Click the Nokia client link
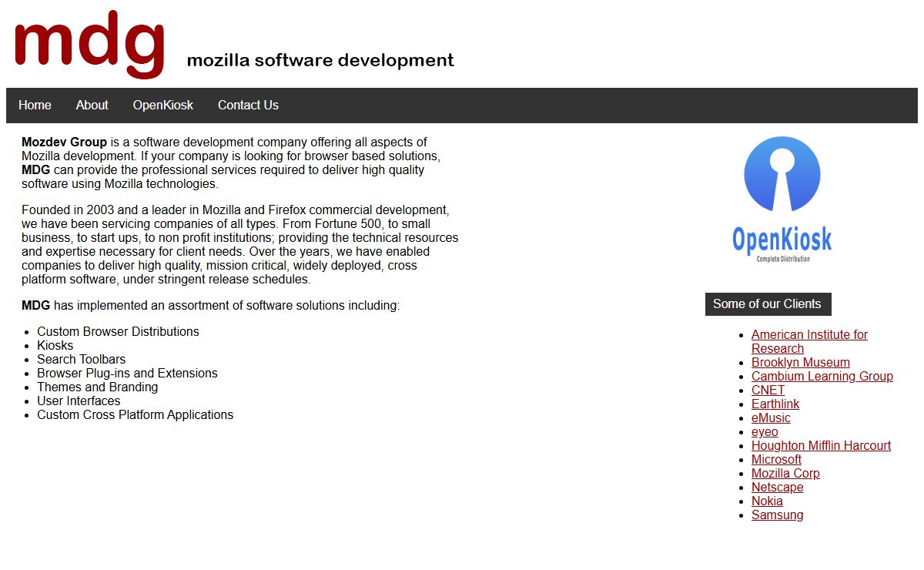The height and width of the screenshot is (570, 924). click(x=767, y=501)
